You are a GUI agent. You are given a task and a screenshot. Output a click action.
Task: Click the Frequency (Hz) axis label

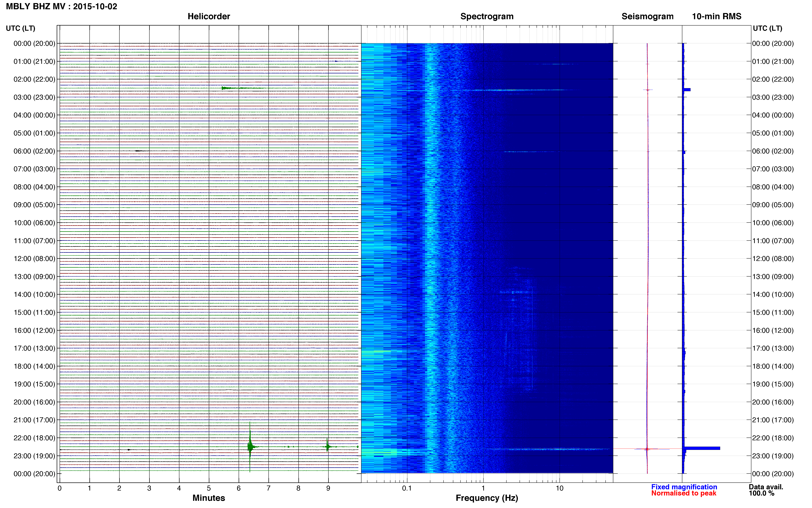click(x=487, y=498)
